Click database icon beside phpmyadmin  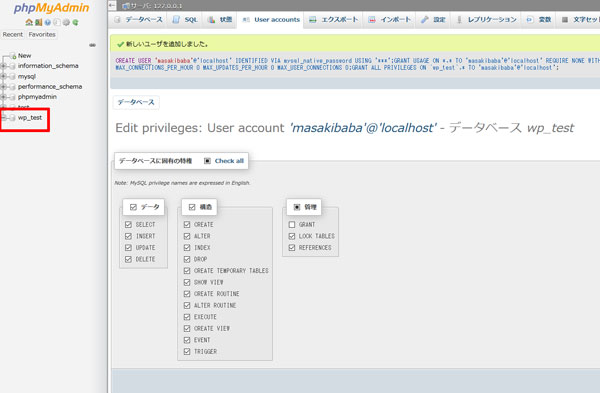pyautogui.click(x=13, y=97)
